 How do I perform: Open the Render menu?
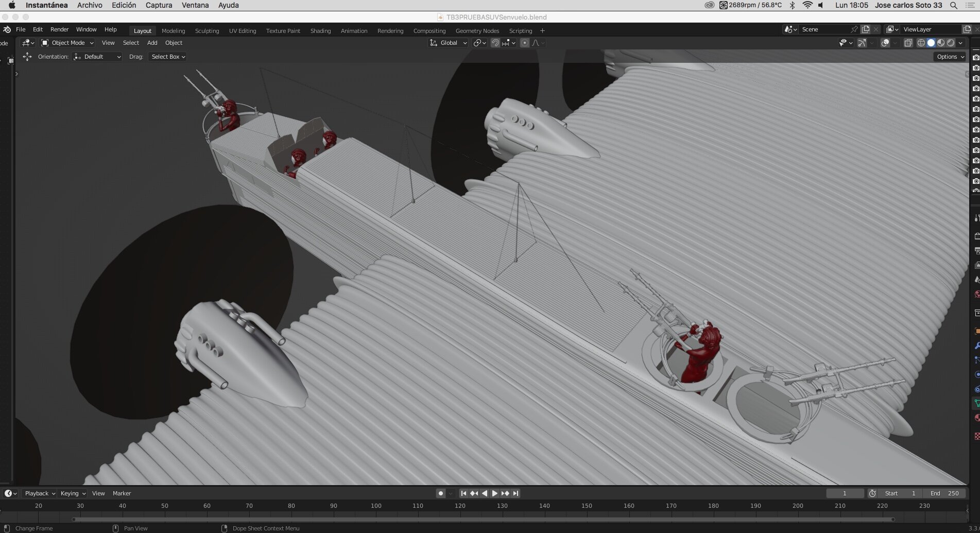(x=59, y=29)
